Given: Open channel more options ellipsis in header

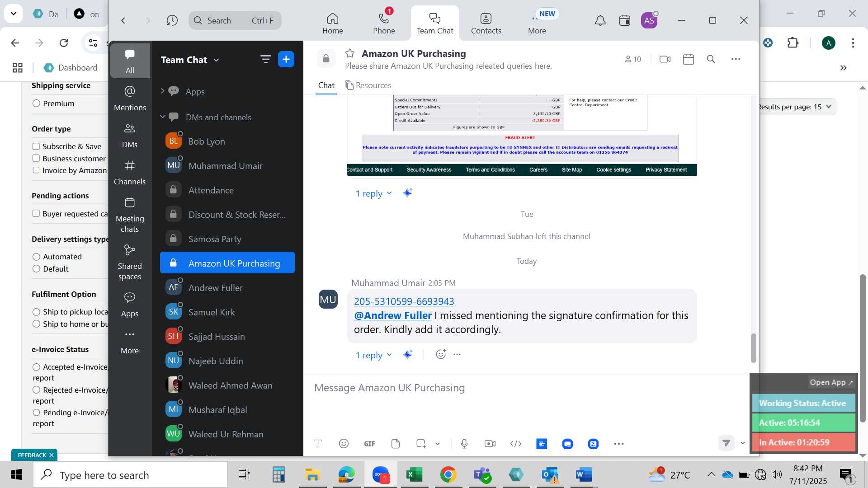Looking at the screenshot, I should [x=736, y=59].
